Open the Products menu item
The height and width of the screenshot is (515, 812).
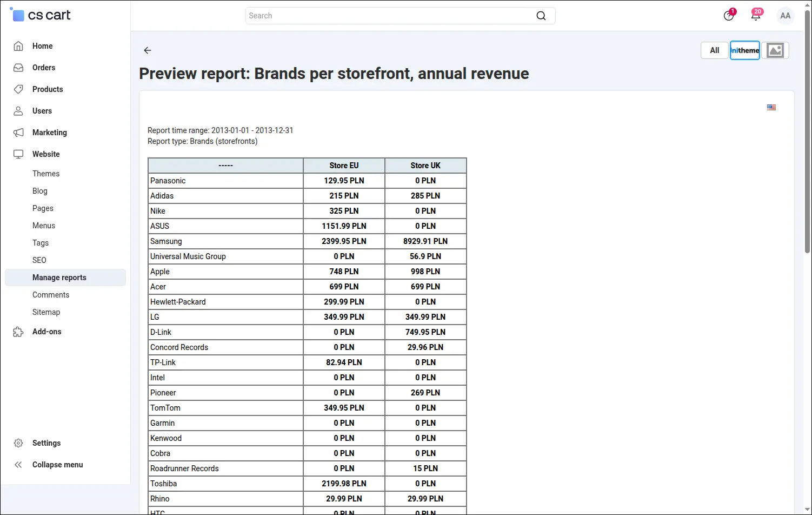click(48, 89)
